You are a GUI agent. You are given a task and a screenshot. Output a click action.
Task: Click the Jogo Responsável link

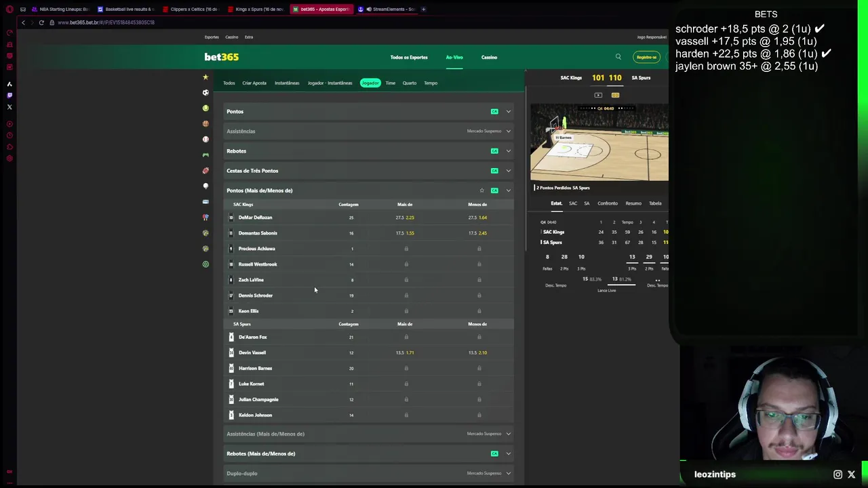pos(652,37)
